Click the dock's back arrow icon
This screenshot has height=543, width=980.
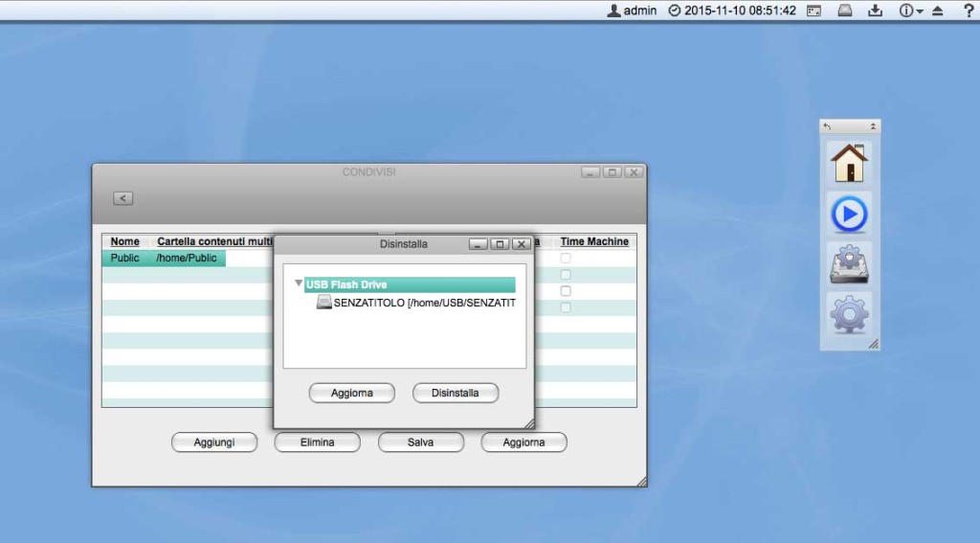pos(828,126)
